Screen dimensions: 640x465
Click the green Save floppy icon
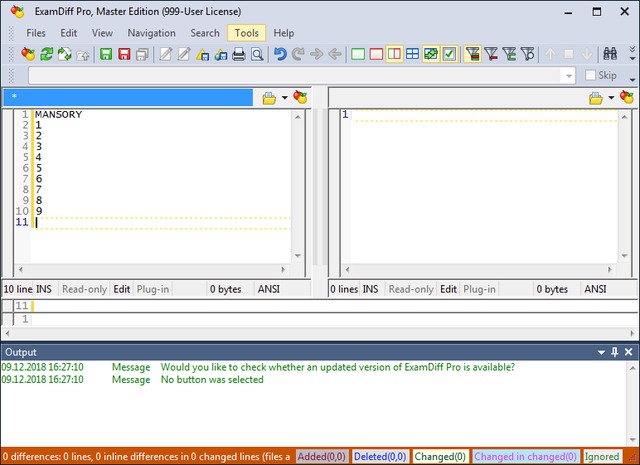click(x=106, y=54)
